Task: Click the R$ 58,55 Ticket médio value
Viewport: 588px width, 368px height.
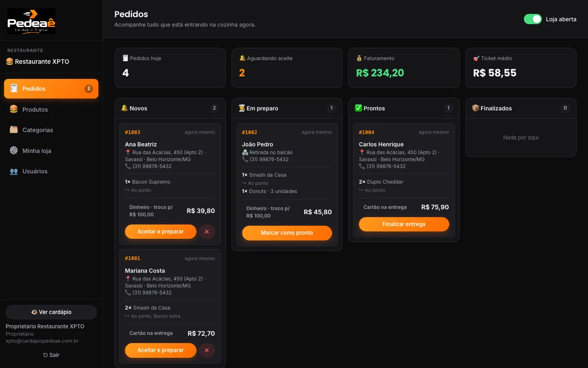Action: (x=494, y=73)
